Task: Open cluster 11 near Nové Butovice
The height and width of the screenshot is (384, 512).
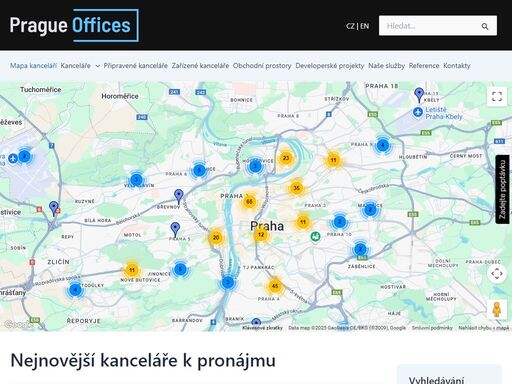Action: coord(132,270)
